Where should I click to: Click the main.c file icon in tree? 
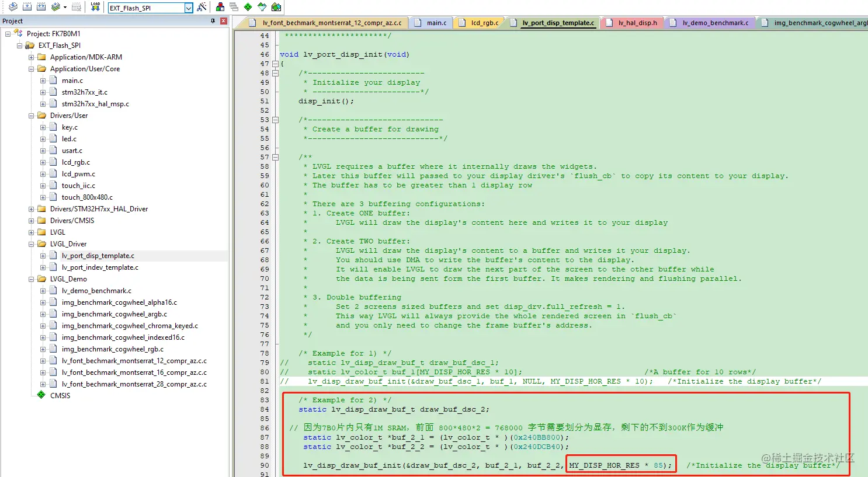coord(53,81)
